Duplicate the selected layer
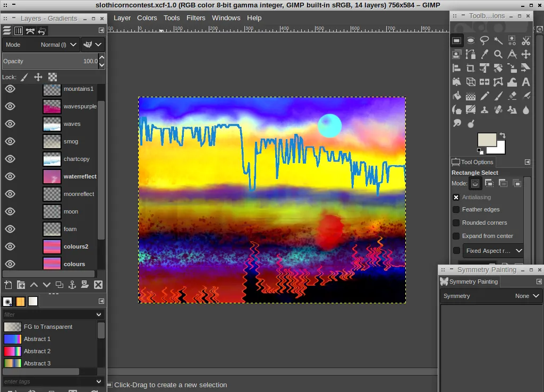The height and width of the screenshot is (392, 544). coord(59,285)
